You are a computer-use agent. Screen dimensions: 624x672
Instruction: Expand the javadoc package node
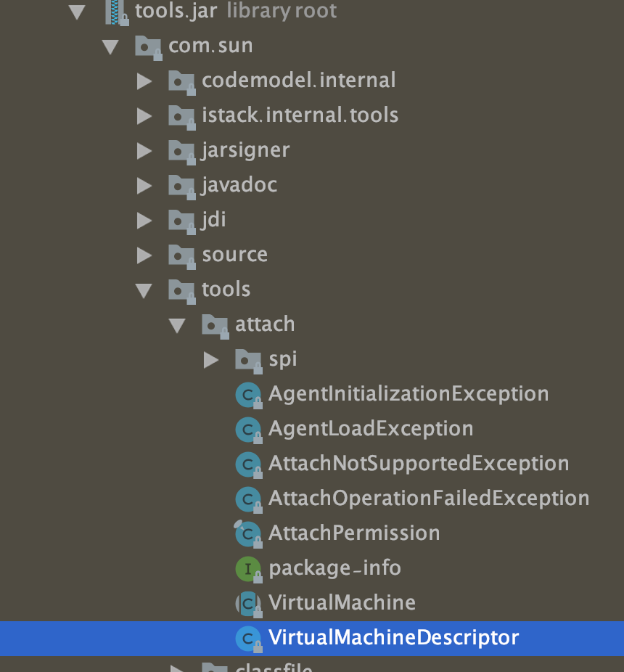[x=143, y=185]
